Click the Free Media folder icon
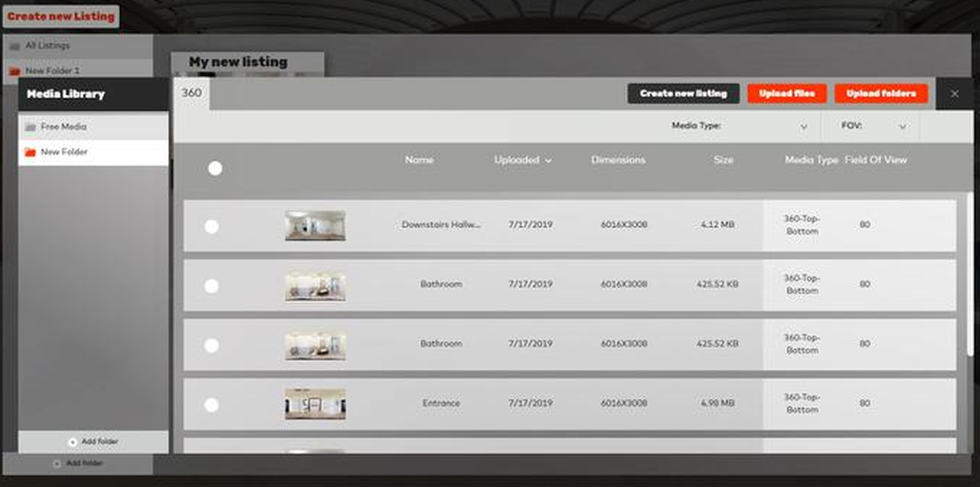 [x=30, y=127]
